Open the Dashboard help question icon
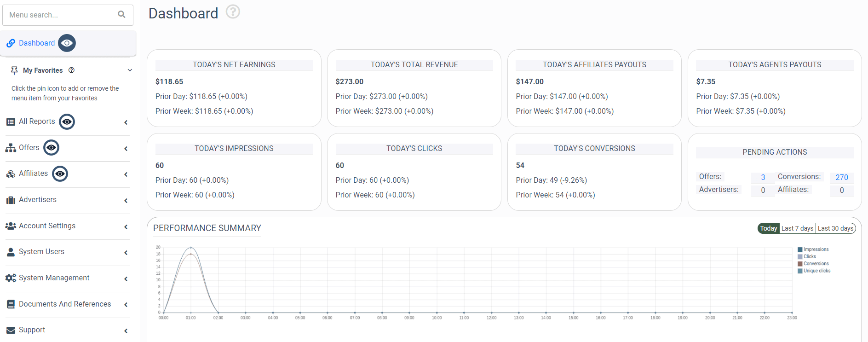 pos(233,12)
